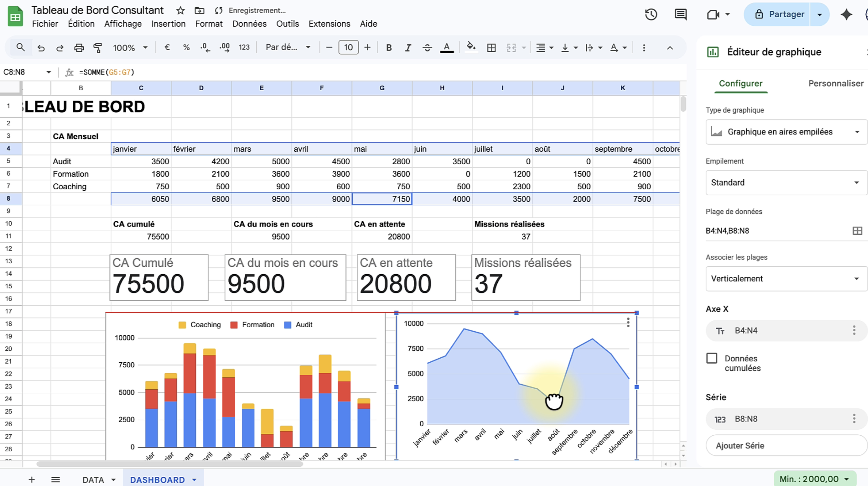Screen dimensions: 868x486
Task: Switch to the Personnaliser tab
Action: (x=836, y=84)
